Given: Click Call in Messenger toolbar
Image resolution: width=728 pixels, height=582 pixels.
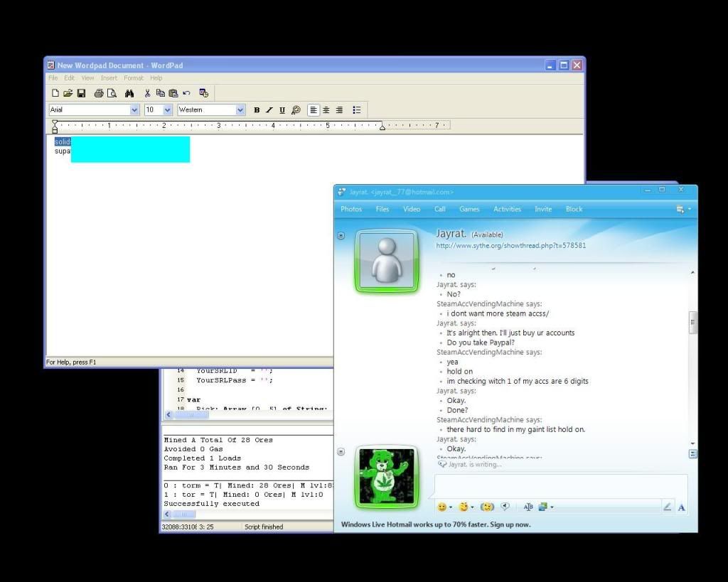Looking at the screenshot, I should click(439, 210).
